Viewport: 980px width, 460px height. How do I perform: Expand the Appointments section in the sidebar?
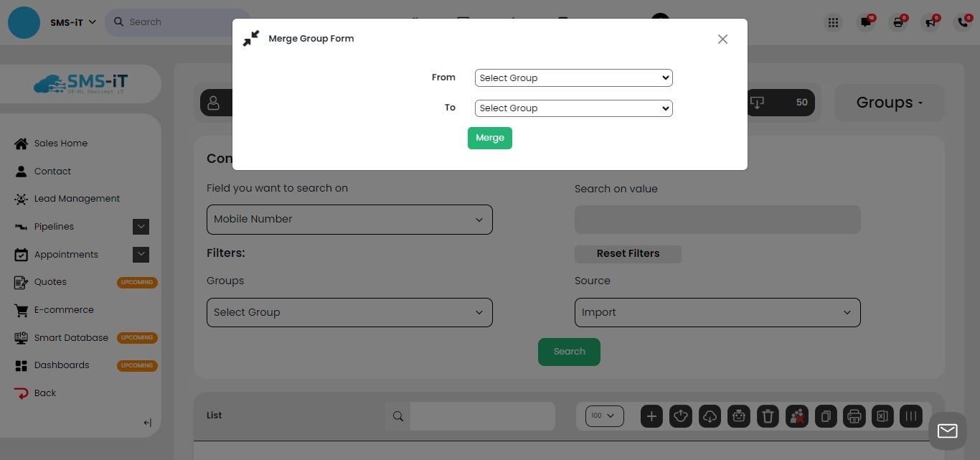click(x=141, y=254)
